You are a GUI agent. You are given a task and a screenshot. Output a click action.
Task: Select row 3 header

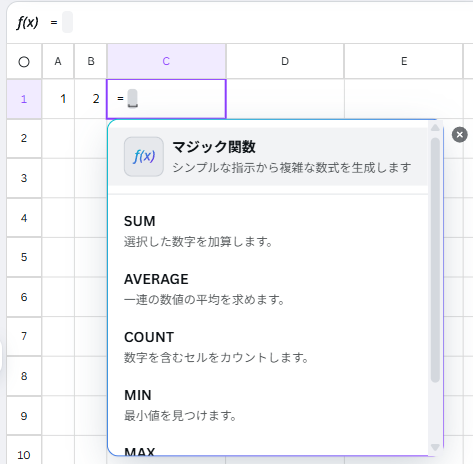[x=24, y=178]
